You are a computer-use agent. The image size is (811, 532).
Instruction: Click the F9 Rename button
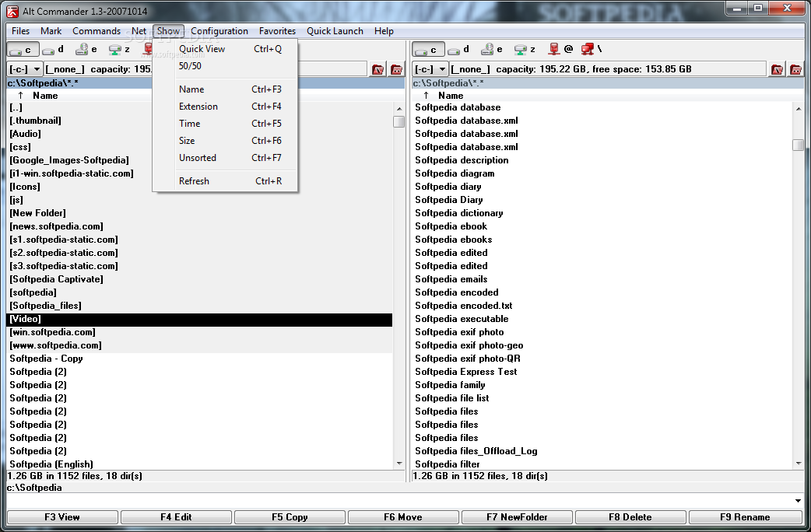click(x=745, y=517)
